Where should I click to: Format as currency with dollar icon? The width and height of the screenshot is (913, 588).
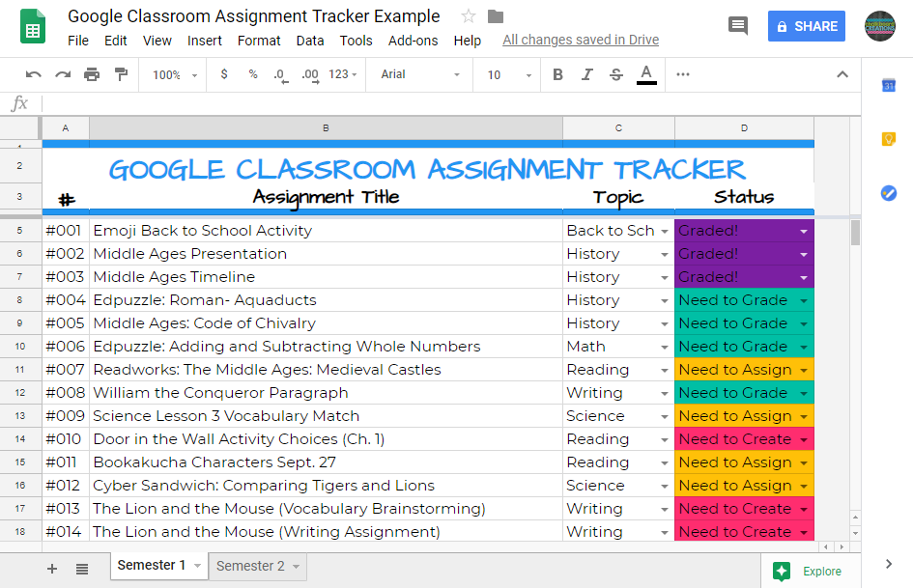tap(224, 74)
